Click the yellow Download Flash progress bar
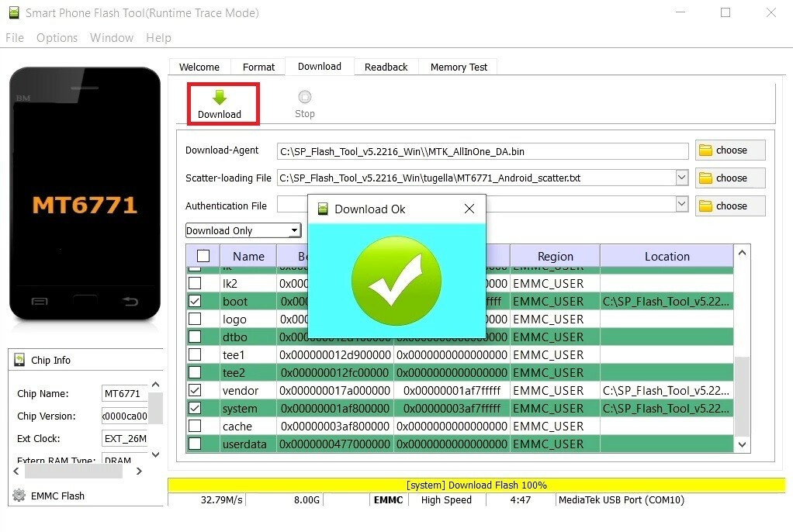793x532 pixels. (x=476, y=485)
